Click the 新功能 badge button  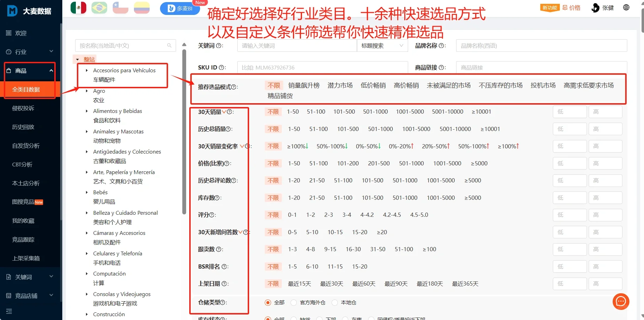point(549,7)
